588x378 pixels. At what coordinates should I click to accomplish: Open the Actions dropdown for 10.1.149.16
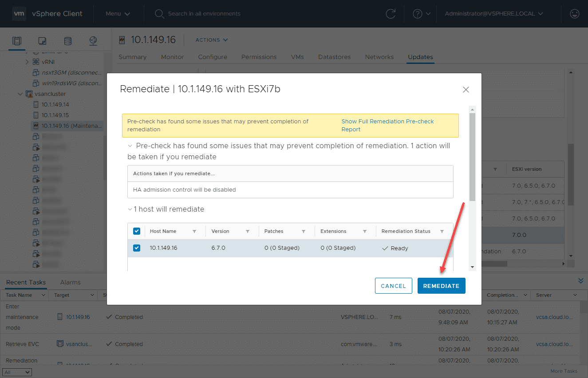[x=211, y=39]
